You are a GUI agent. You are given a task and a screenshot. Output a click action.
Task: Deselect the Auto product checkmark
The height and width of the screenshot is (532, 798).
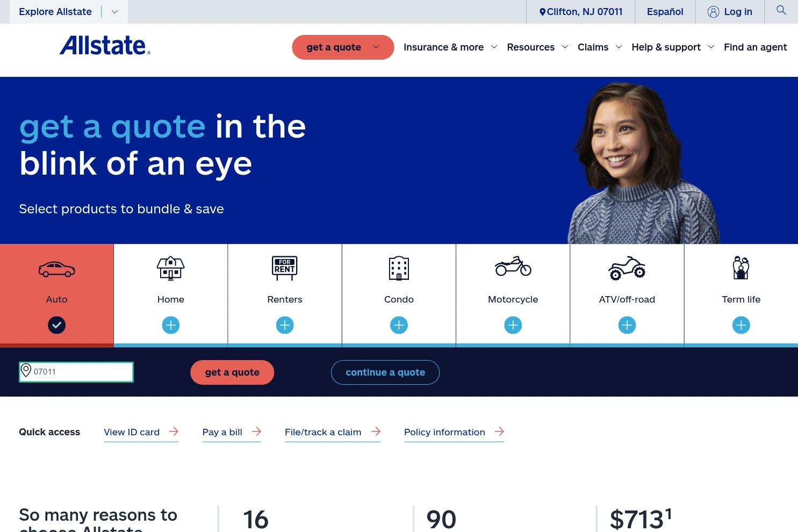56,325
